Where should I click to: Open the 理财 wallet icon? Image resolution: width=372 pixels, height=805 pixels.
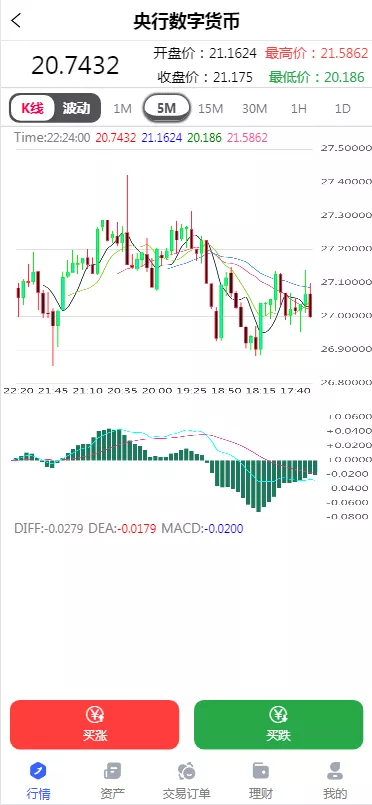point(261,771)
